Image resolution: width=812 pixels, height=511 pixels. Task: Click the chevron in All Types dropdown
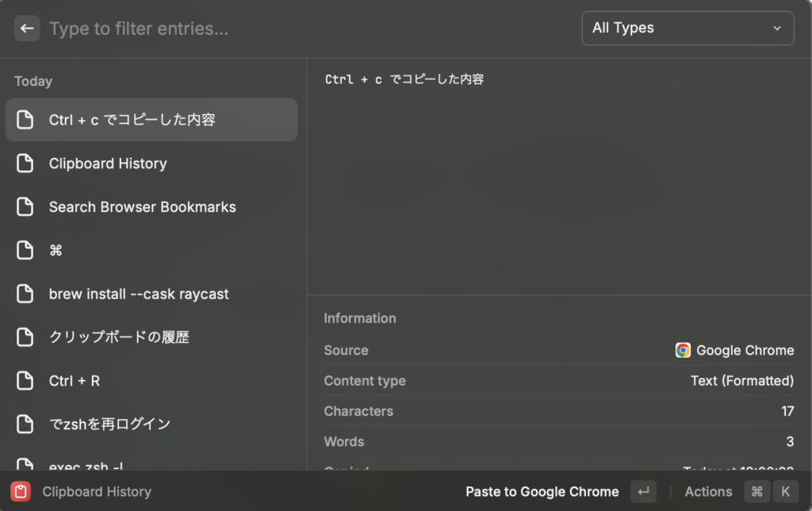pos(777,29)
